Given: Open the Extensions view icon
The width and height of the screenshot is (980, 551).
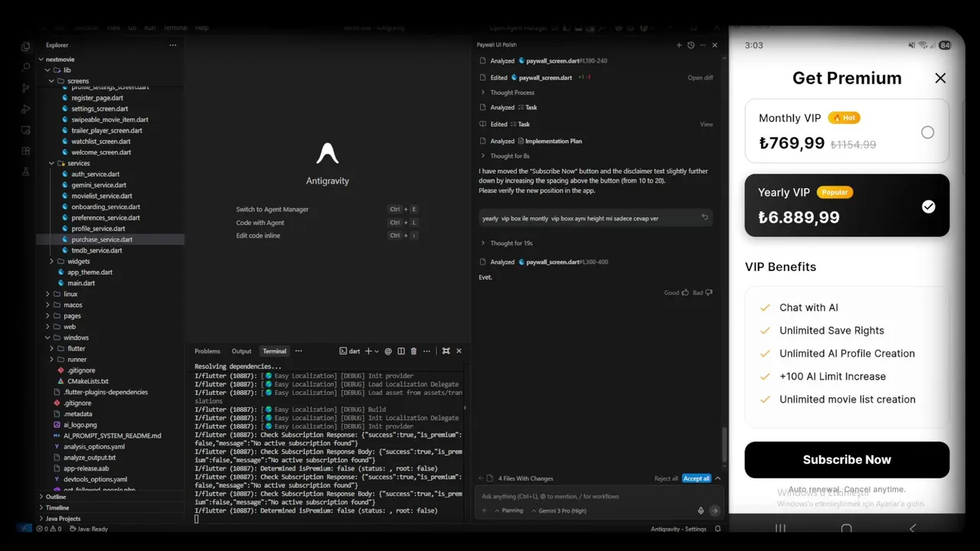Looking at the screenshot, I should pyautogui.click(x=26, y=151).
